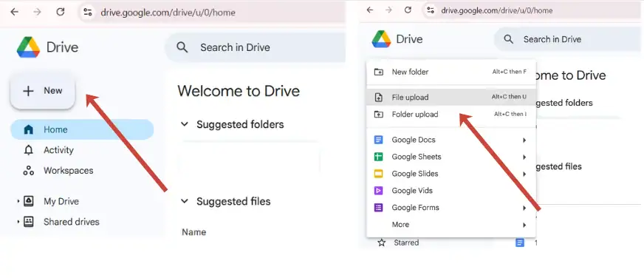Click the purple Google Forms icon
The width and height of the screenshot is (644, 278).
point(378,208)
